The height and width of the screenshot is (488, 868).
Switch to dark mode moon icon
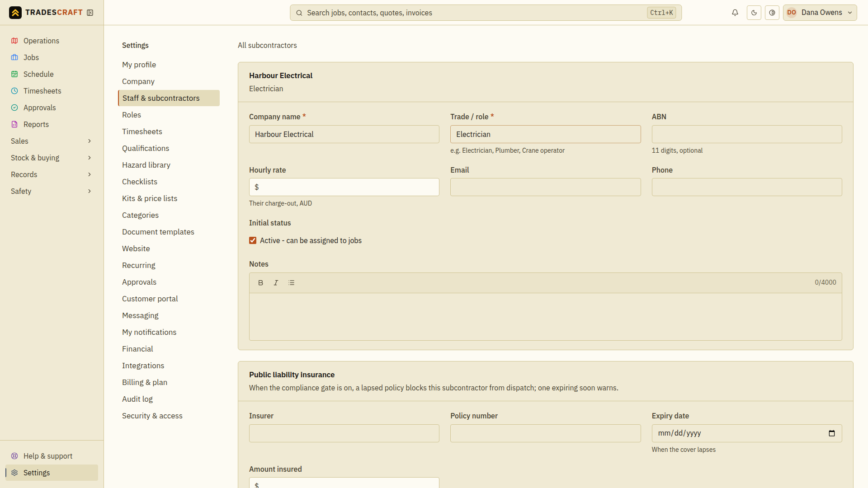[x=754, y=13]
